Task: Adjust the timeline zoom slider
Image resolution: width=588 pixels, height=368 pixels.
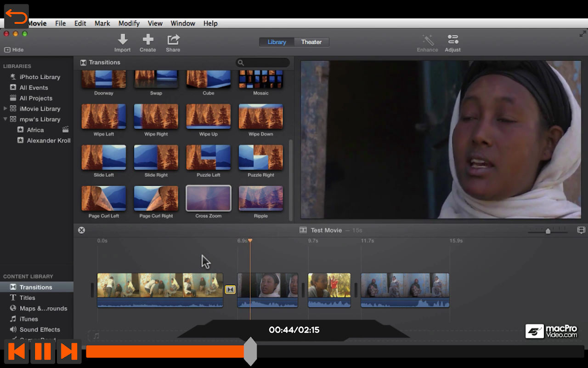Action: (548, 230)
